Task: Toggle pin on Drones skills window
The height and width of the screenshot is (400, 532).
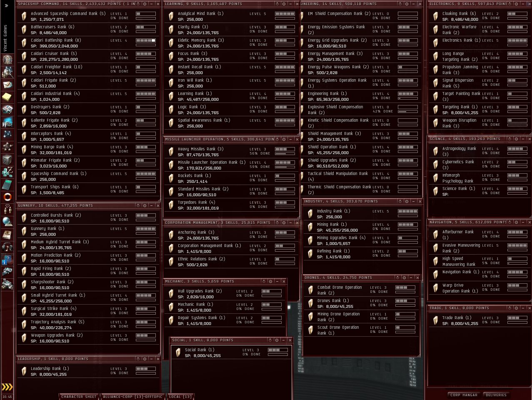Action: (404, 277)
